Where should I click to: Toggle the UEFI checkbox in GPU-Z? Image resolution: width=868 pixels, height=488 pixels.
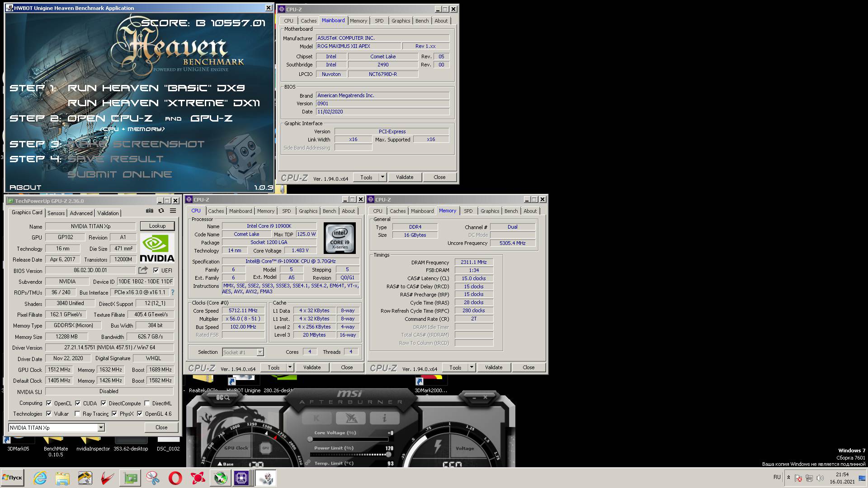coord(156,270)
